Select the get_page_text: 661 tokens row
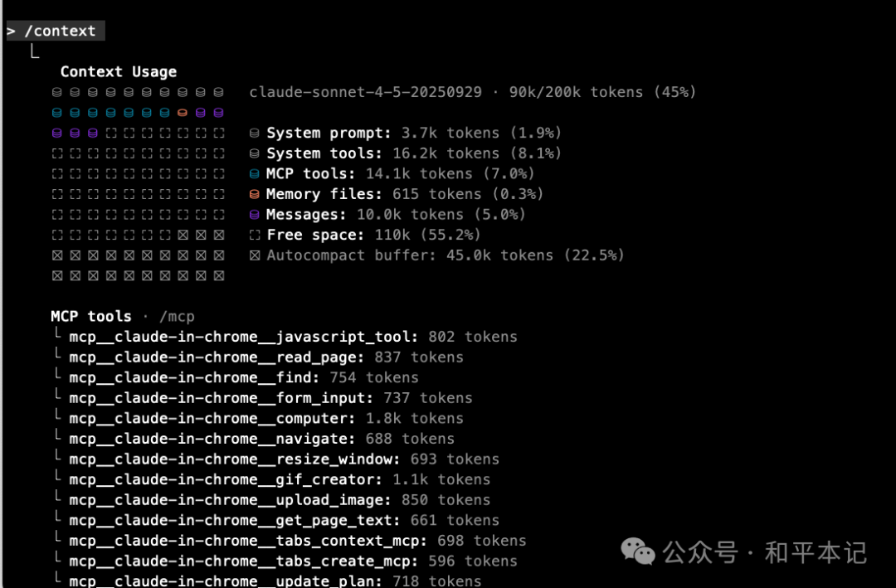The height and width of the screenshot is (588, 896). tap(276, 521)
